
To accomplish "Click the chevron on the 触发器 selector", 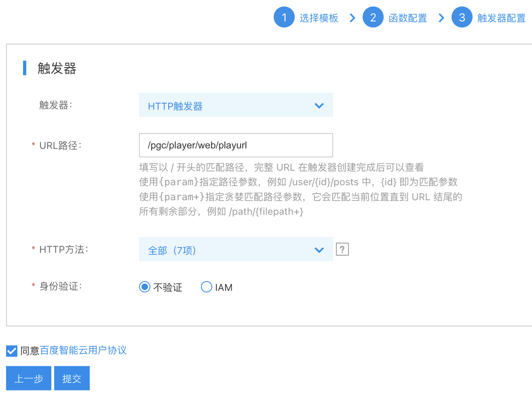I will coord(319,105).
